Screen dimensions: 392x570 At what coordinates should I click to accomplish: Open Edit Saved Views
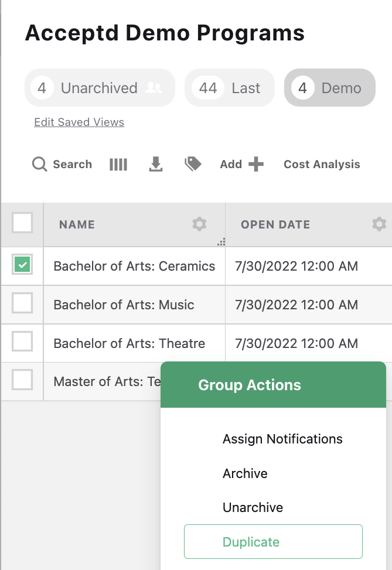click(x=79, y=122)
